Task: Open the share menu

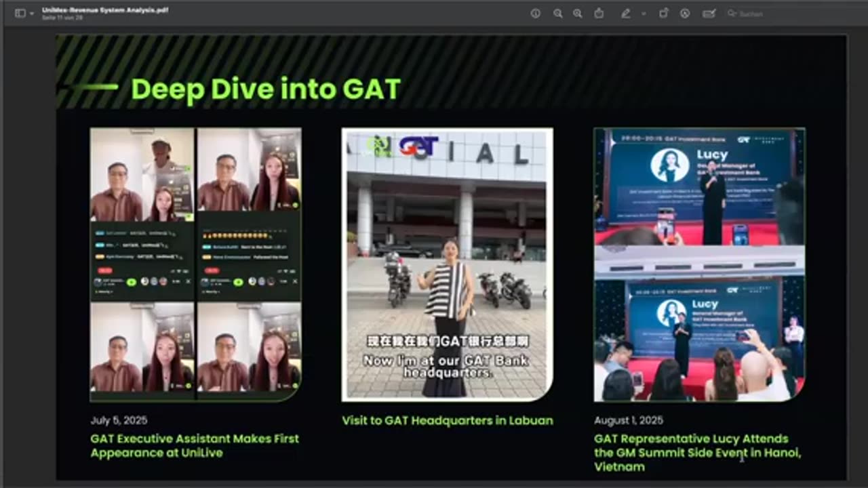Action: pyautogui.click(x=599, y=14)
